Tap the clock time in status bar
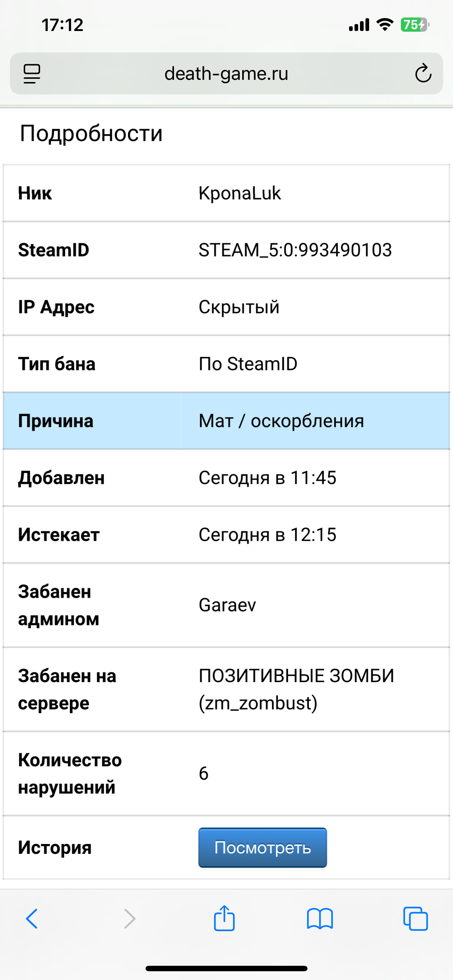Image resolution: width=453 pixels, height=980 pixels. [62, 25]
